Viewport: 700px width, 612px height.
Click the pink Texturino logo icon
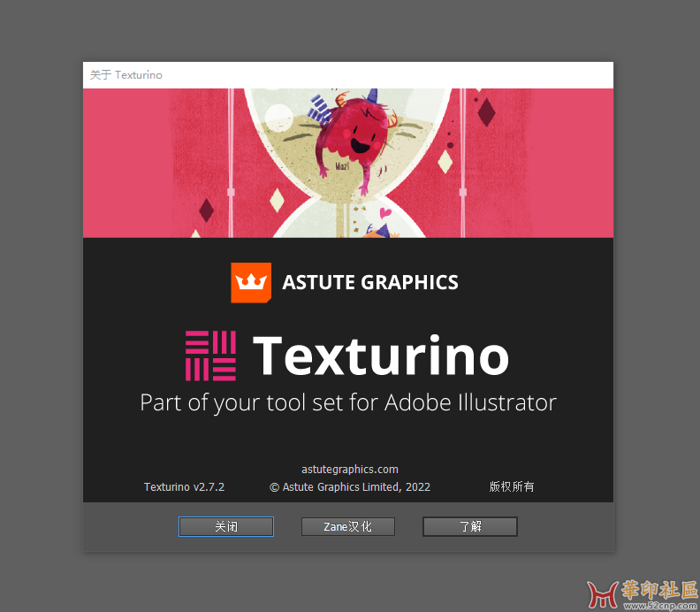(x=210, y=356)
